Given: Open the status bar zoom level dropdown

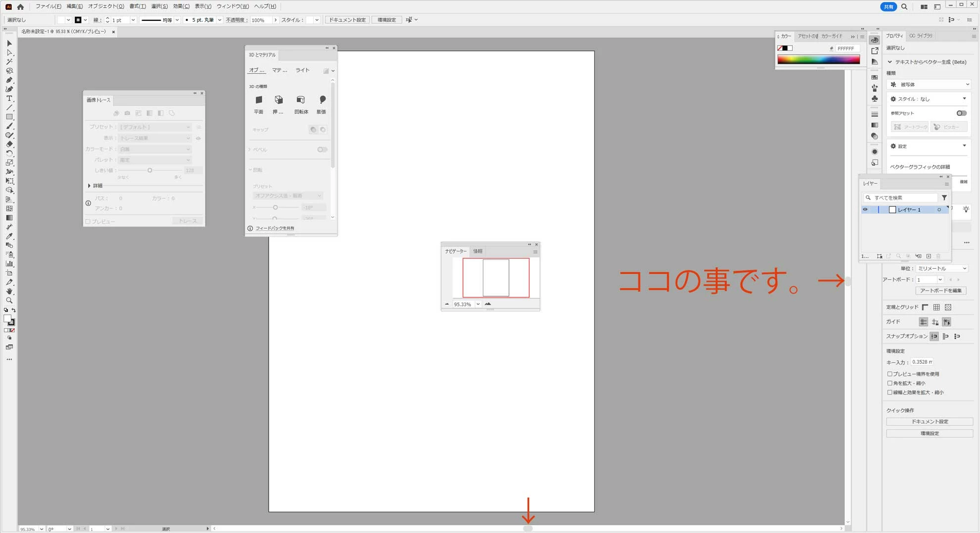Looking at the screenshot, I should coord(41,529).
